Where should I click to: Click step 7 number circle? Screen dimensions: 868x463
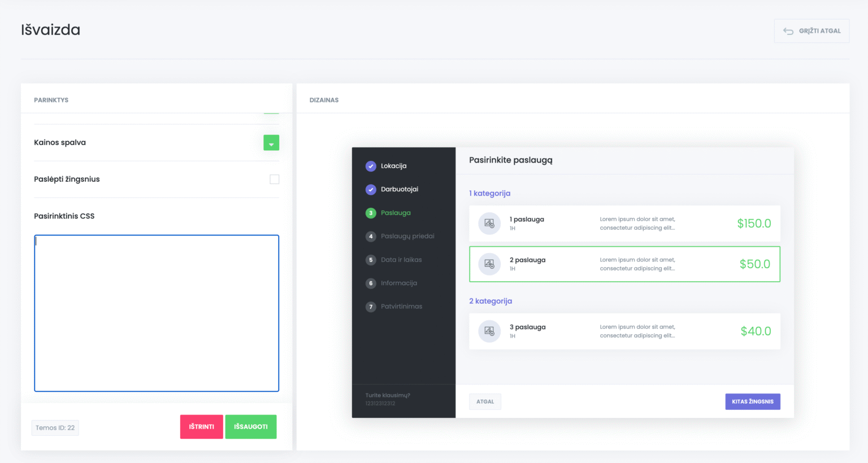click(x=371, y=307)
